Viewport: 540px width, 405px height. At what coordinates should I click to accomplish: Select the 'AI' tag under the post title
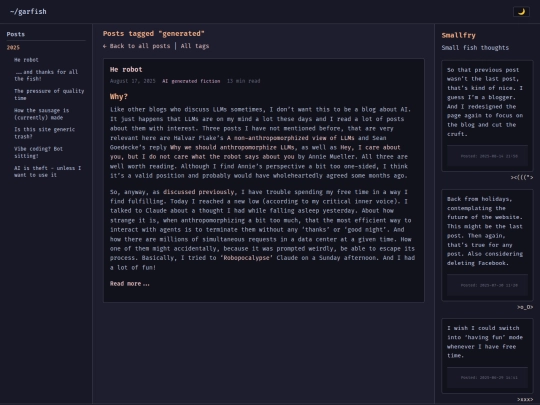point(165,81)
